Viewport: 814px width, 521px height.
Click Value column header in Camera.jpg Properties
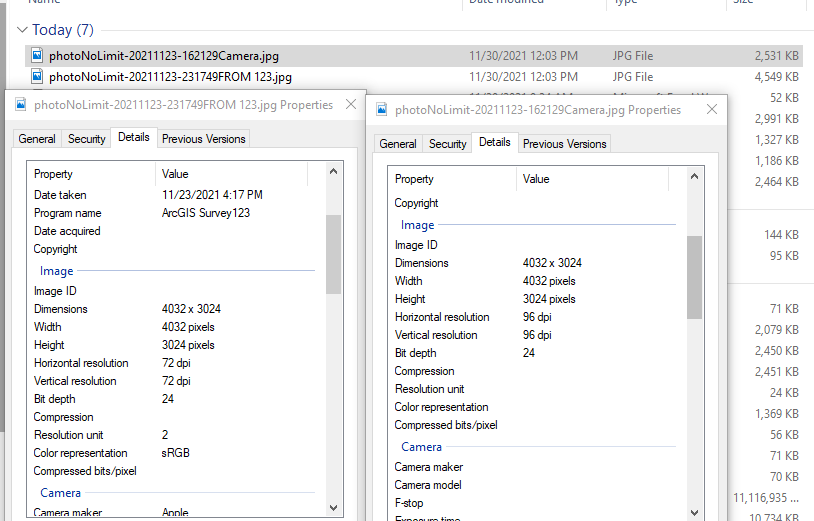coord(592,179)
